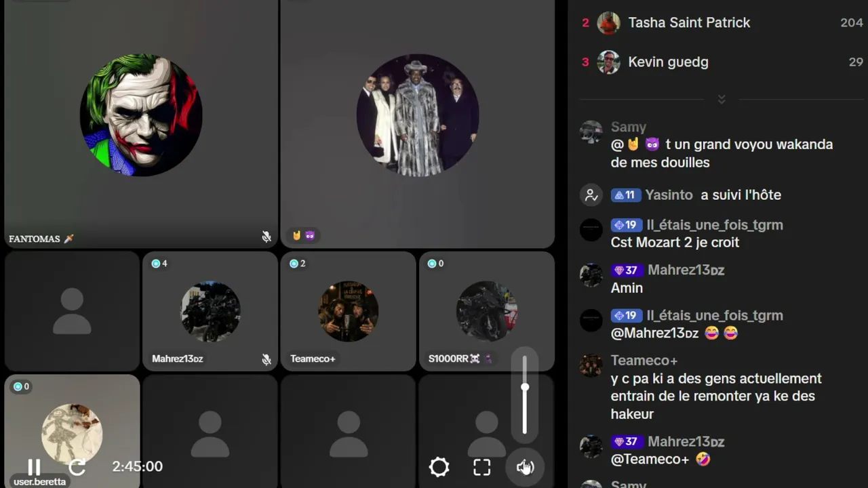Click Tasha Saint Patrick's score of 204
The height and width of the screenshot is (488, 868).
coord(852,22)
